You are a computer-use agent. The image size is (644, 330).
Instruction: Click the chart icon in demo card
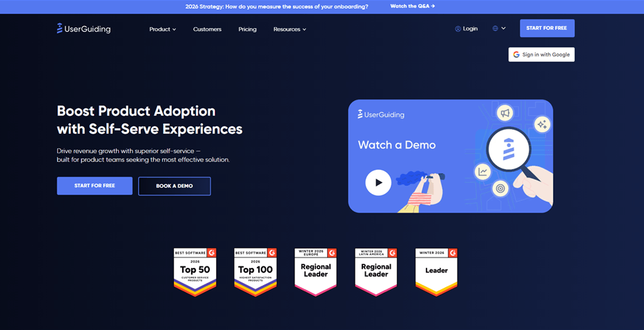click(x=482, y=172)
